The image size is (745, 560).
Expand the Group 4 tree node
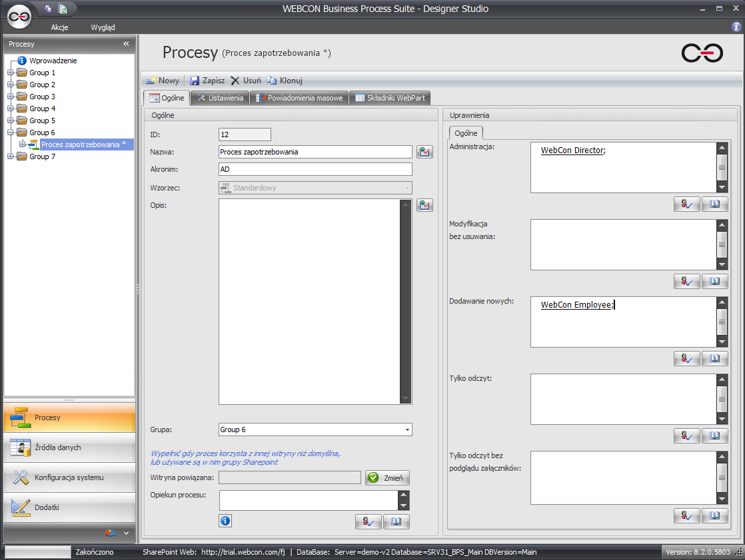click(x=11, y=108)
